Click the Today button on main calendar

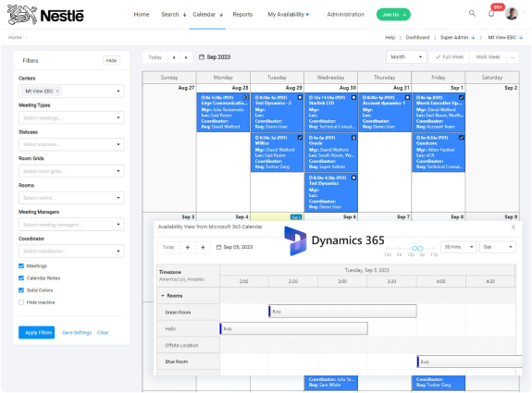coord(155,57)
